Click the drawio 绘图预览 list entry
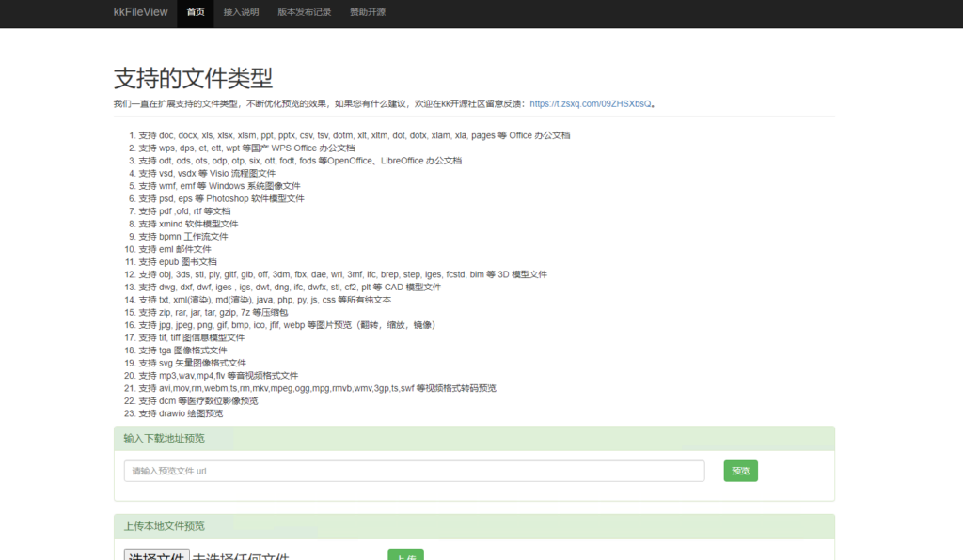Viewport: 963px width, 560px height. pos(181,413)
